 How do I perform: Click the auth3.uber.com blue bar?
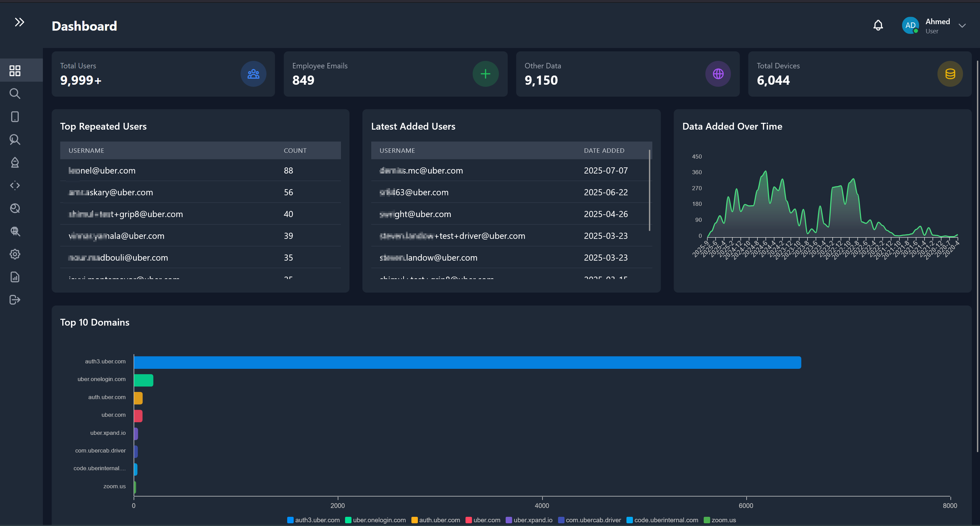pos(467,362)
